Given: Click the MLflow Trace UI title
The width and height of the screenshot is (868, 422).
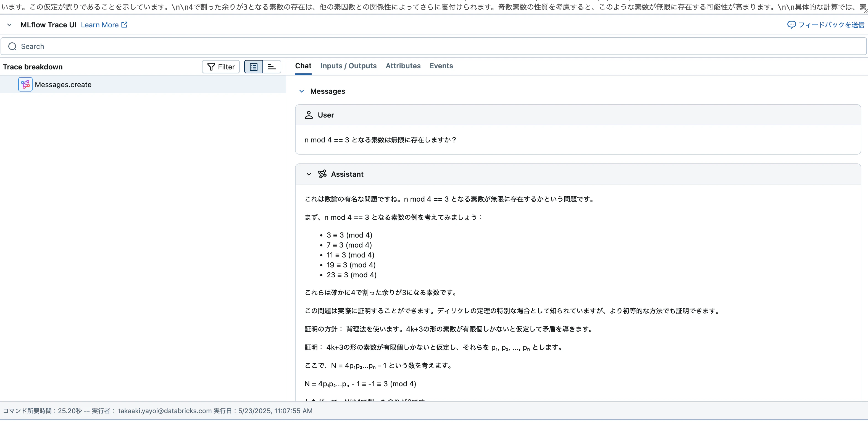Looking at the screenshot, I should tap(48, 25).
